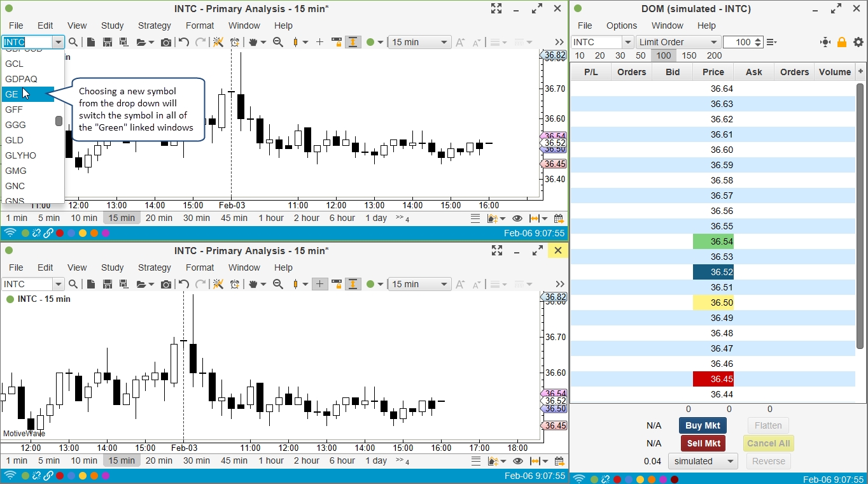Click the Sell Mkt button
This screenshot has width=868, height=484.
703,443
